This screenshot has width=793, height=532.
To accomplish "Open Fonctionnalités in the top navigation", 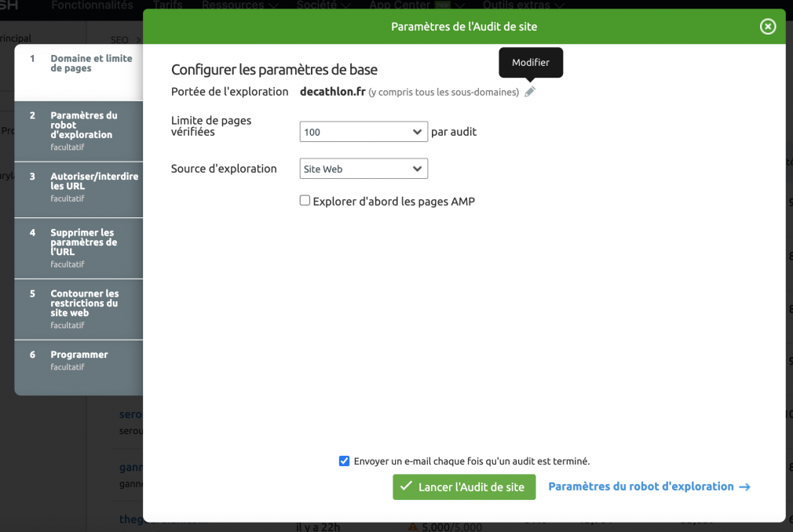I will coord(92,5).
